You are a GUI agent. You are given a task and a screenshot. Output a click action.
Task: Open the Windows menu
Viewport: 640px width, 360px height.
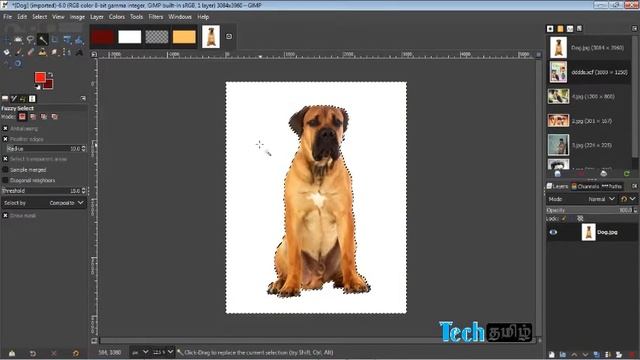click(180, 17)
